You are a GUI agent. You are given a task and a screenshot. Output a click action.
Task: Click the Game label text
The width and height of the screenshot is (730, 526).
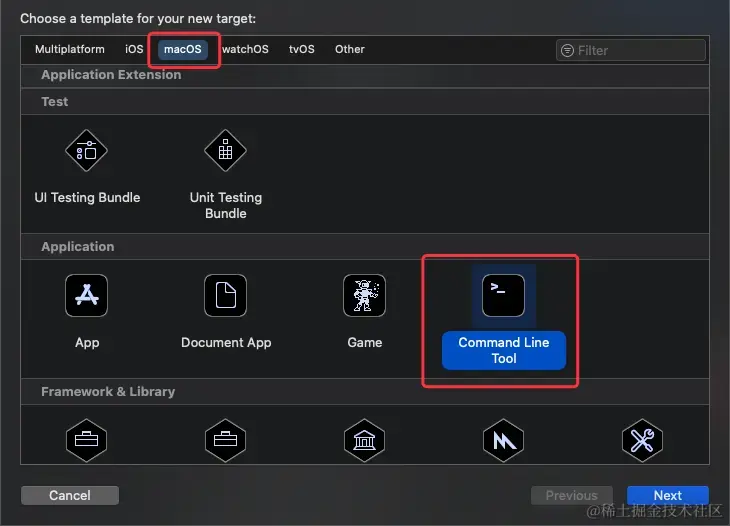click(365, 343)
